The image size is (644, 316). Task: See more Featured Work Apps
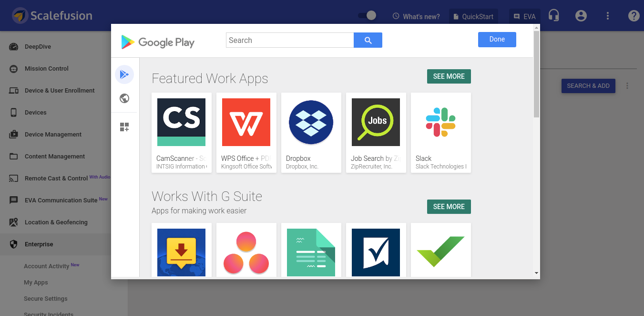[449, 76]
